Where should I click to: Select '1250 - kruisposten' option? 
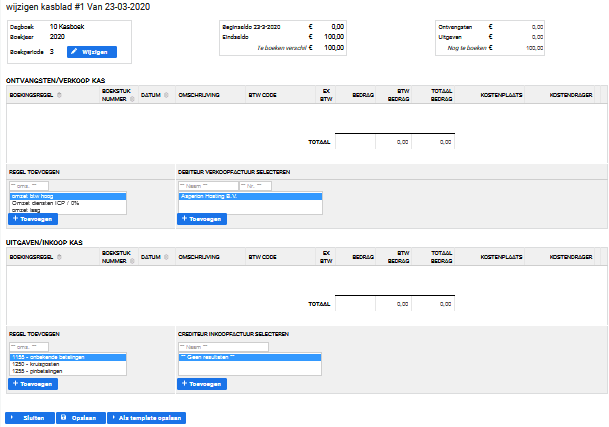[68, 364]
